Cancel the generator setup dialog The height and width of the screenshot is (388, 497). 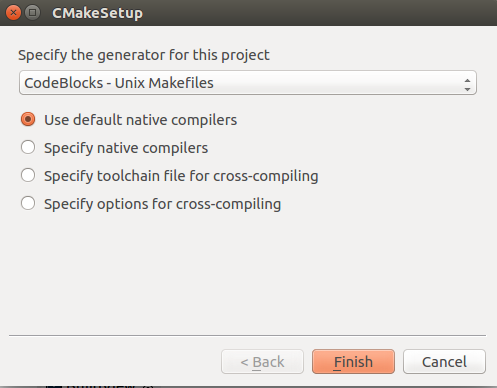(444, 362)
